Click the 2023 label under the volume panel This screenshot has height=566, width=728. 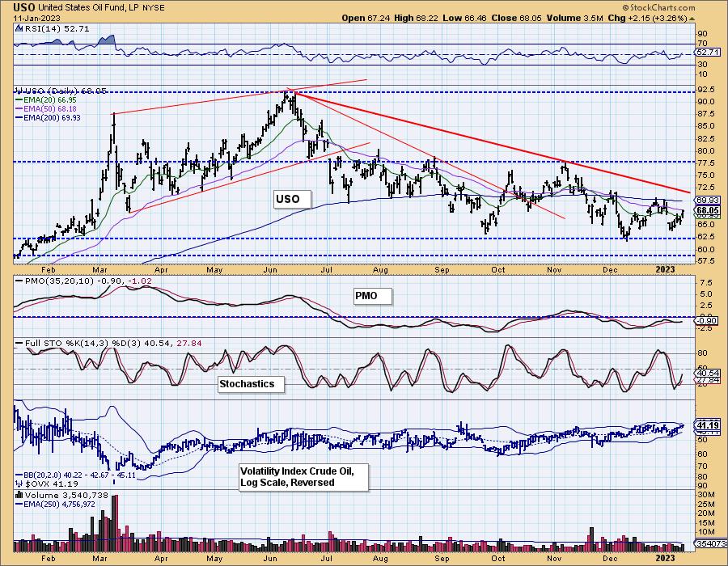tap(665, 558)
